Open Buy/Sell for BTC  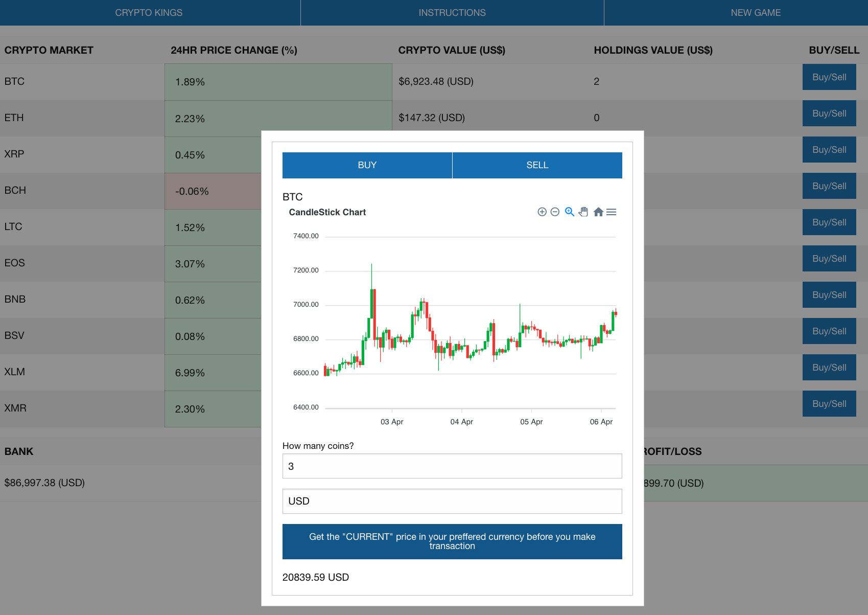[829, 77]
